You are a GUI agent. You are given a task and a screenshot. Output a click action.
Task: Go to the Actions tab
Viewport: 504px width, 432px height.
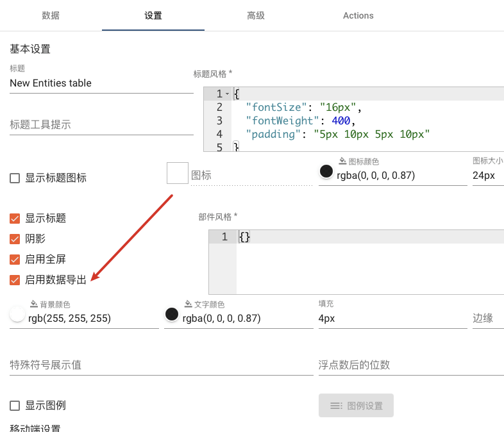pyautogui.click(x=358, y=15)
